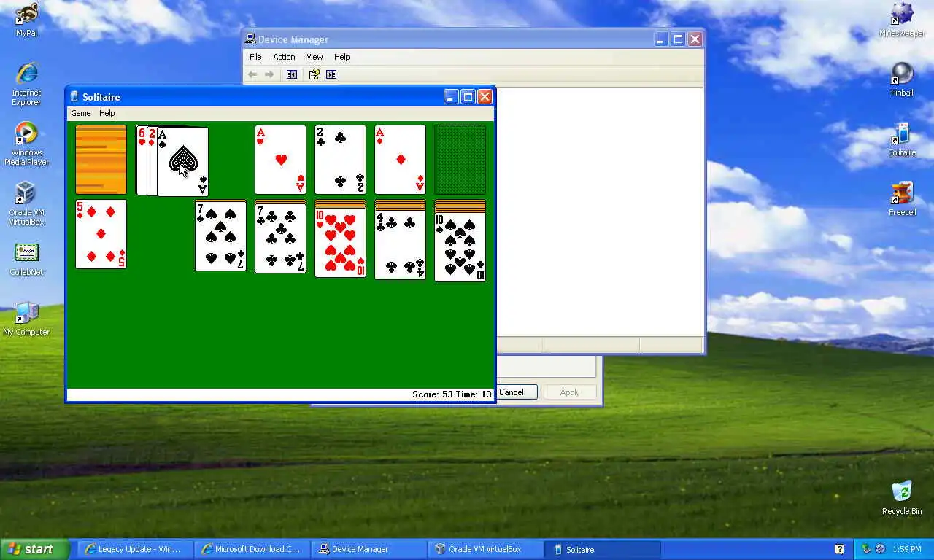The height and width of the screenshot is (560, 934).
Task: Click the Solitaire title bar card icon
Action: click(74, 96)
